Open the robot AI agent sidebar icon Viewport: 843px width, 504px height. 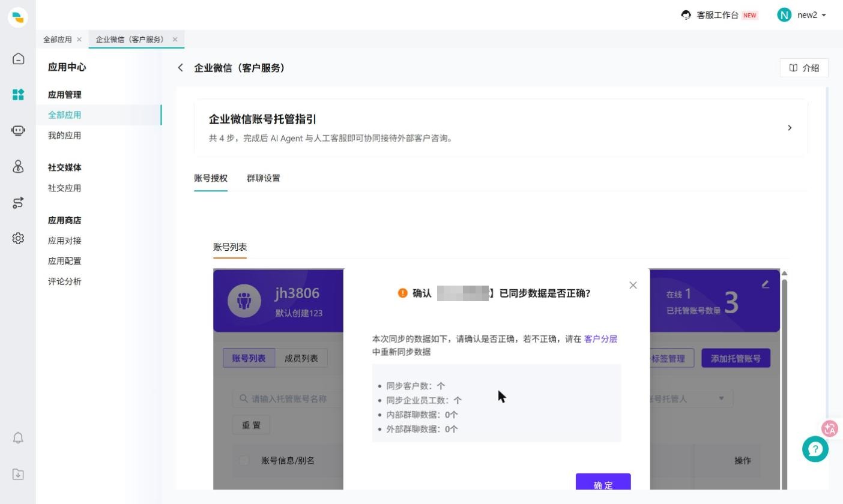18,131
